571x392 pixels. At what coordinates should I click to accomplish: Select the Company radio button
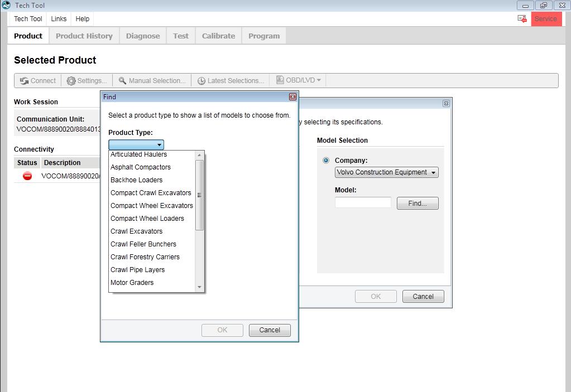click(326, 161)
